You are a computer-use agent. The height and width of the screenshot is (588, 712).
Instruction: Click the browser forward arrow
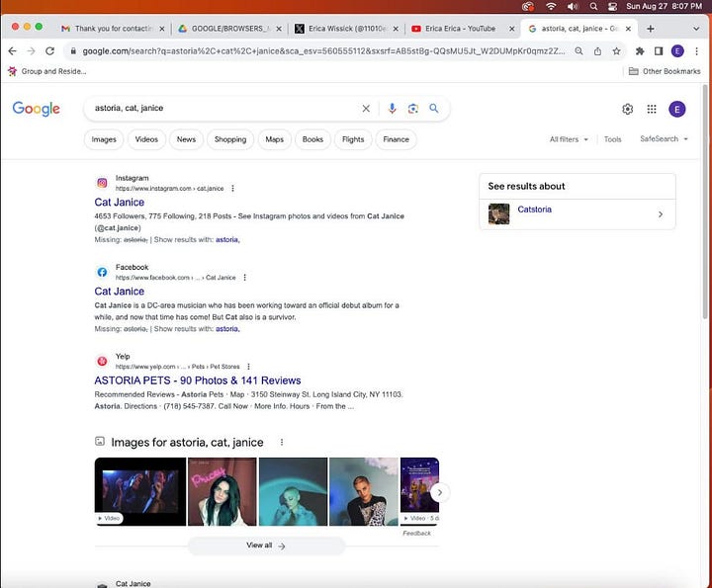tap(31, 51)
